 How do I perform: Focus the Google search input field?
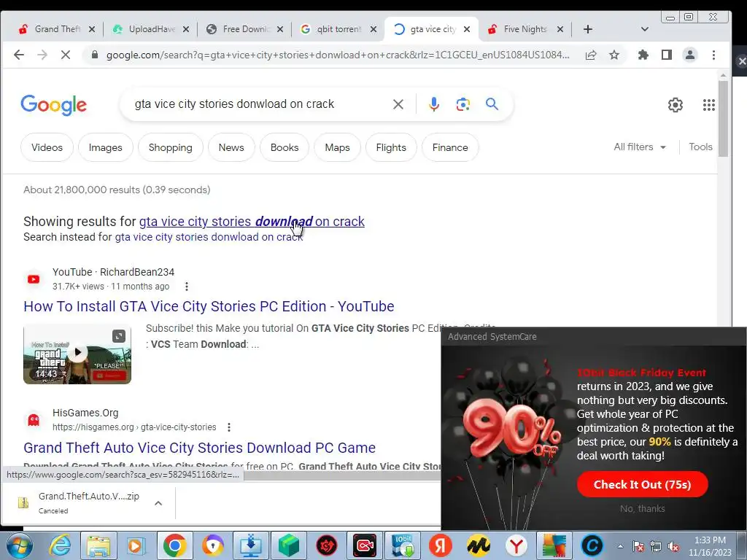coord(258,104)
